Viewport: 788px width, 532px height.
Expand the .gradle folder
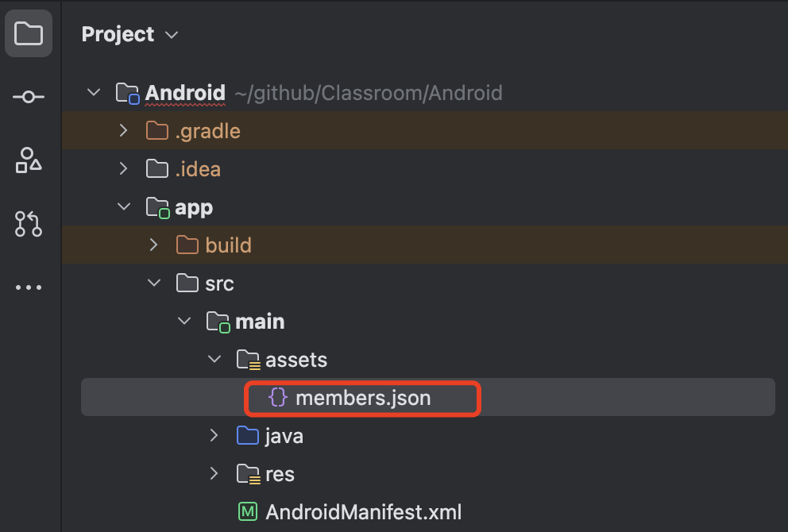(123, 131)
